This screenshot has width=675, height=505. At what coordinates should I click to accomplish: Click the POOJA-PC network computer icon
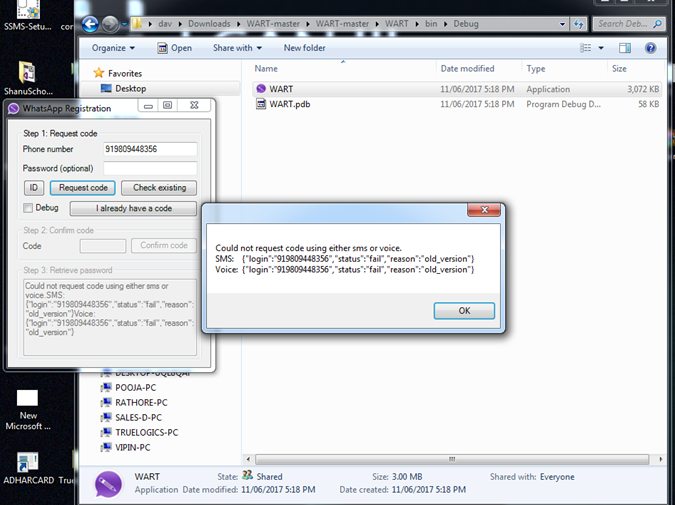(106, 387)
